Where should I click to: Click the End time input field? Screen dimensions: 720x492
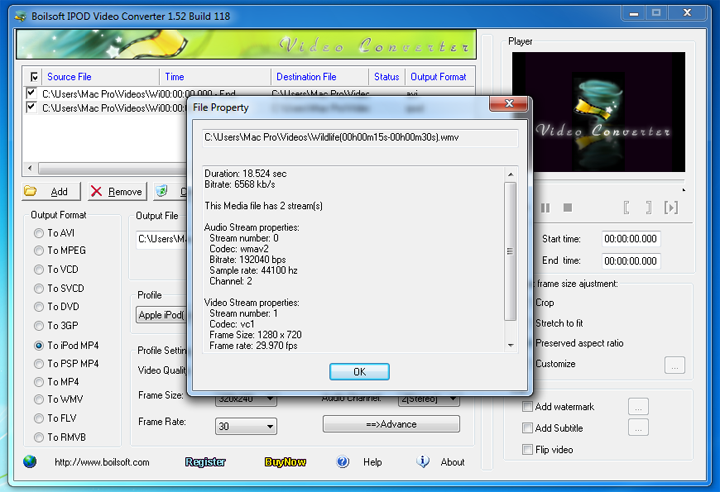(x=631, y=261)
